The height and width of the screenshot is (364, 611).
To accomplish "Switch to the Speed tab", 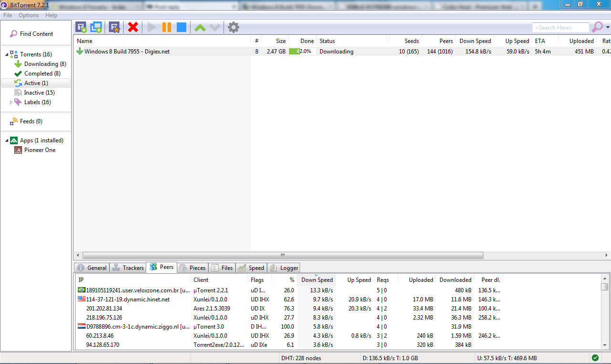I will [251, 268].
